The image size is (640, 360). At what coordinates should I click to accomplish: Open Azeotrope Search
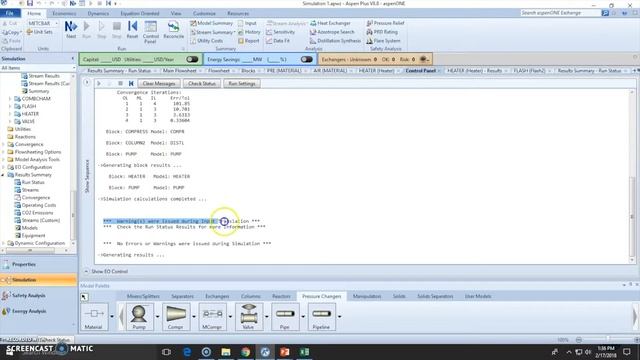[332, 32]
